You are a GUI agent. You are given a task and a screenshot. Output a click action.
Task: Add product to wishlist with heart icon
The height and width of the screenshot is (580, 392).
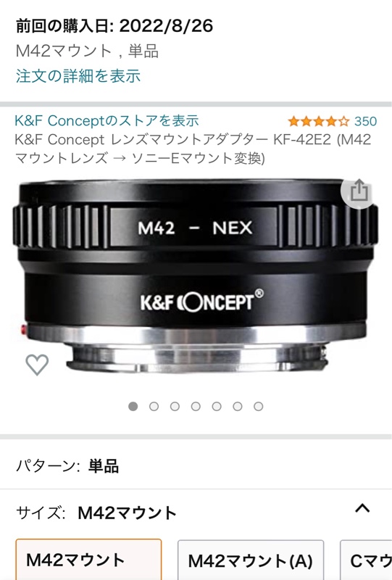pos(37,365)
